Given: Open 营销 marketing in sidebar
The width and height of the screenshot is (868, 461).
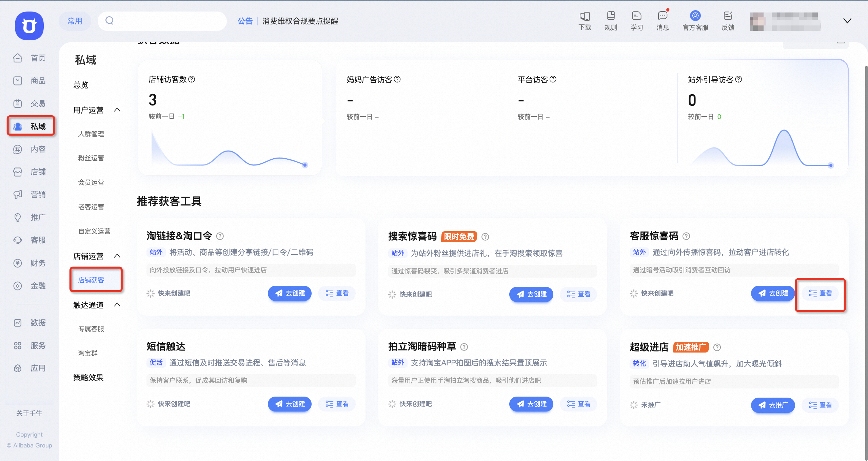Looking at the screenshot, I should click(29, 195).
